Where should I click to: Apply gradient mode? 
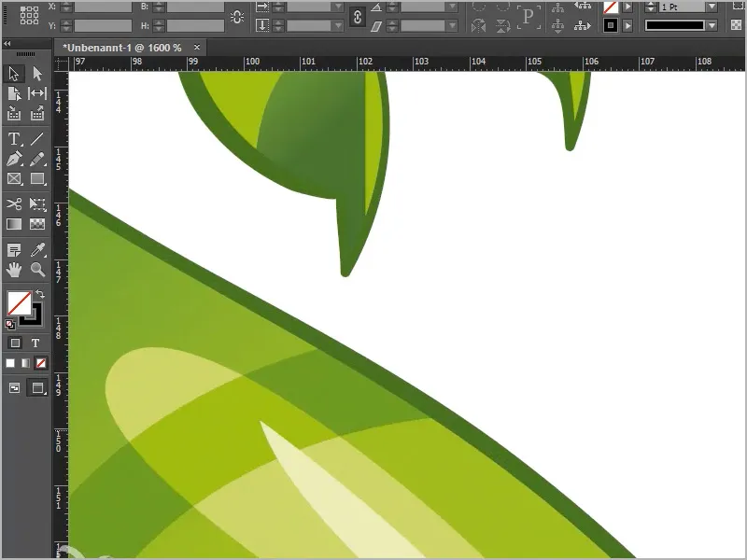click(x=25, y=363)
